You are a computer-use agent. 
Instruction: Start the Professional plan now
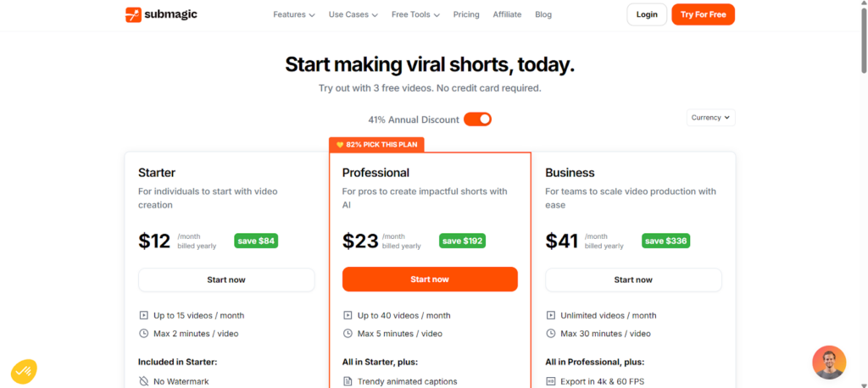(430, 280)
